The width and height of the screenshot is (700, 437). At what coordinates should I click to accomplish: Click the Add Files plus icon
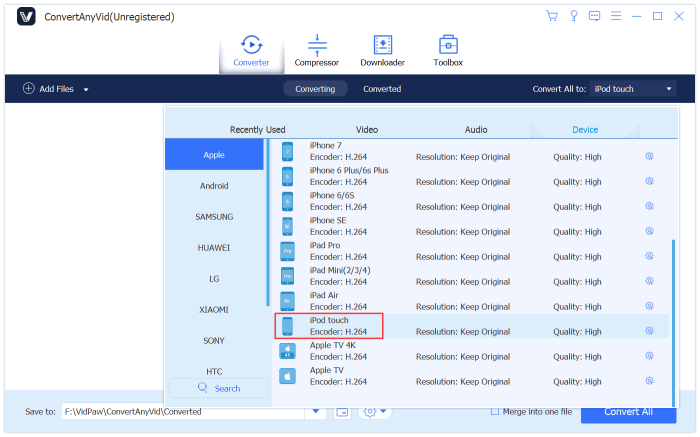[x=29, y=88]
